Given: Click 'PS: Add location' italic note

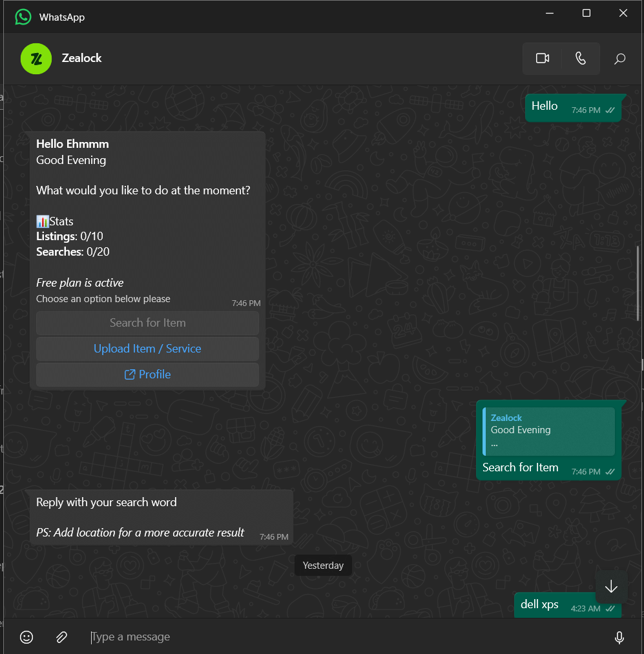Looking at the screenshot, I should click(140, 533).
